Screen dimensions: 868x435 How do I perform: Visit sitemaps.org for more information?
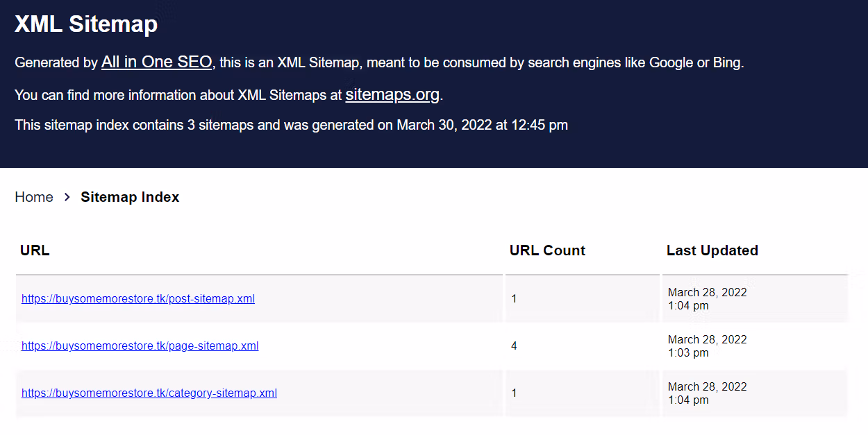click(392, 95)
